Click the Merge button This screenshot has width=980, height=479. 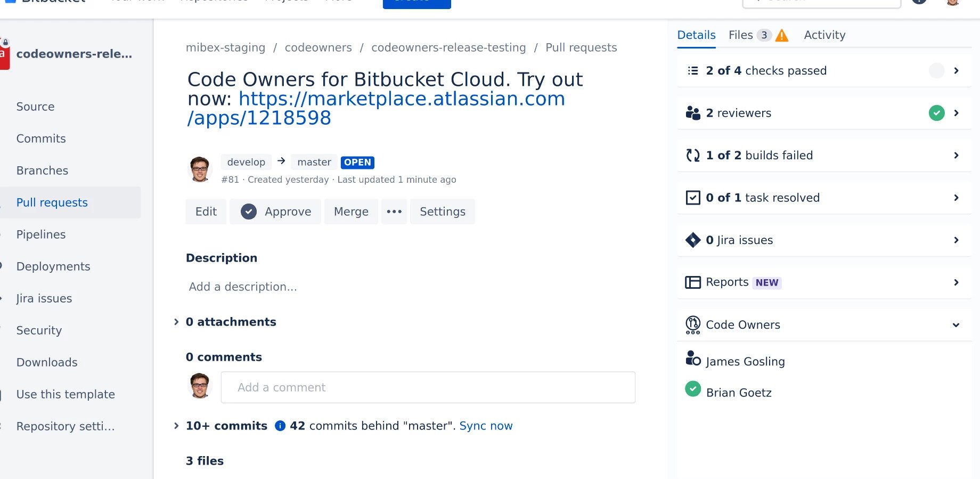pos(351,212)
